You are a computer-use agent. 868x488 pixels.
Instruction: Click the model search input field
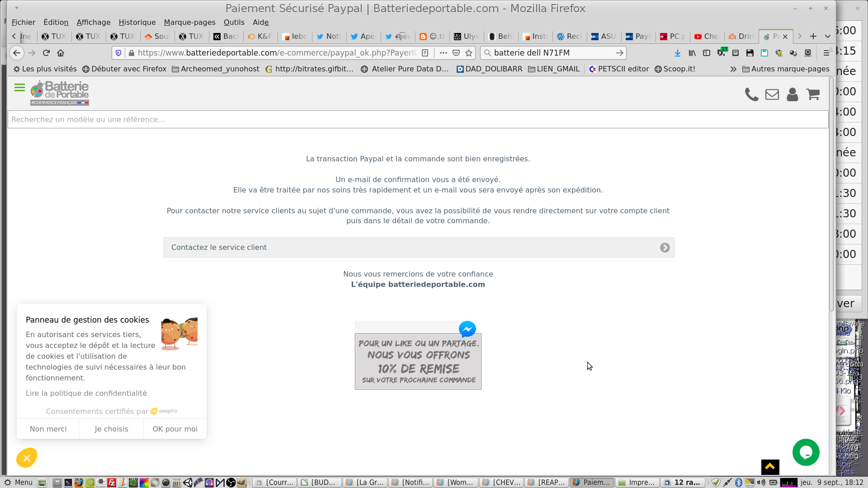[x=418, y=119]
